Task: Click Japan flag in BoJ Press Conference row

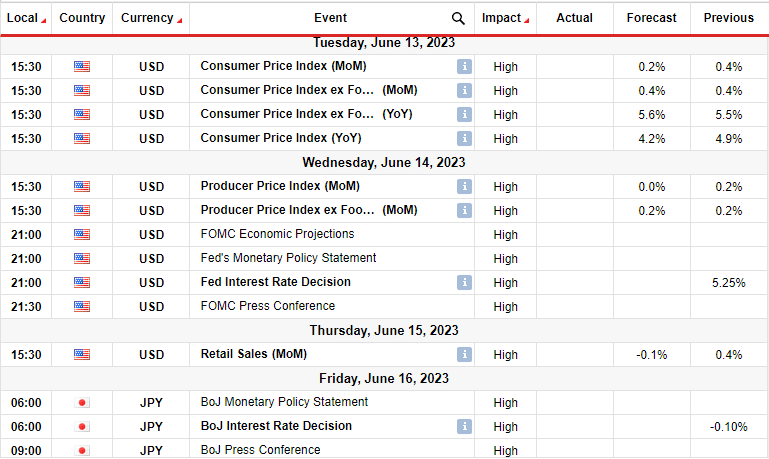Action: click(82, 450)
